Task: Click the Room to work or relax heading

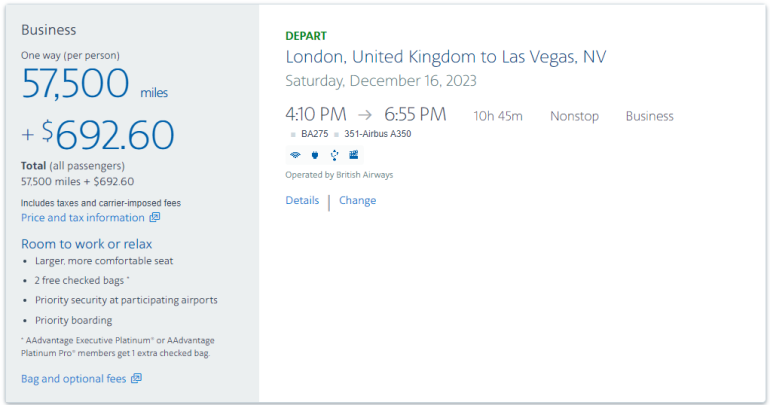Action: click(x=86, y=244)
